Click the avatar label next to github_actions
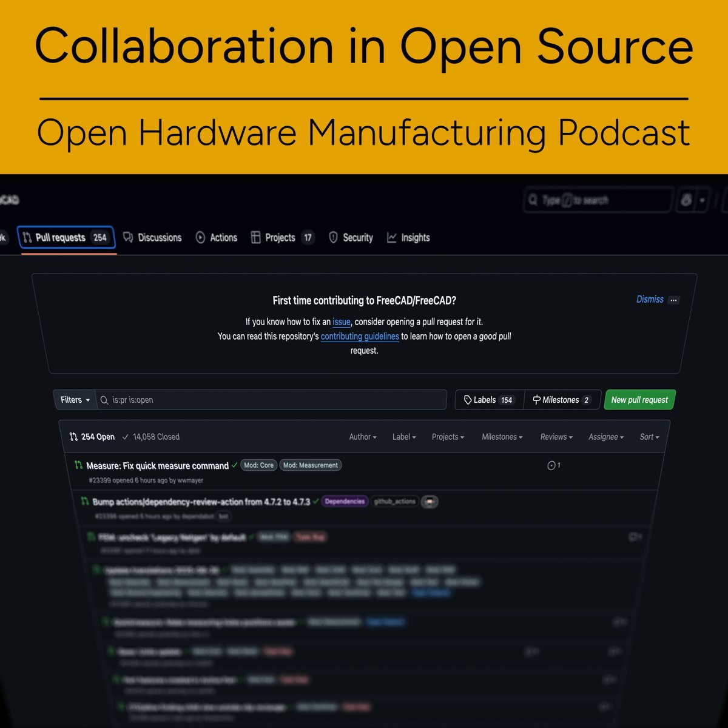 (430, 502)
